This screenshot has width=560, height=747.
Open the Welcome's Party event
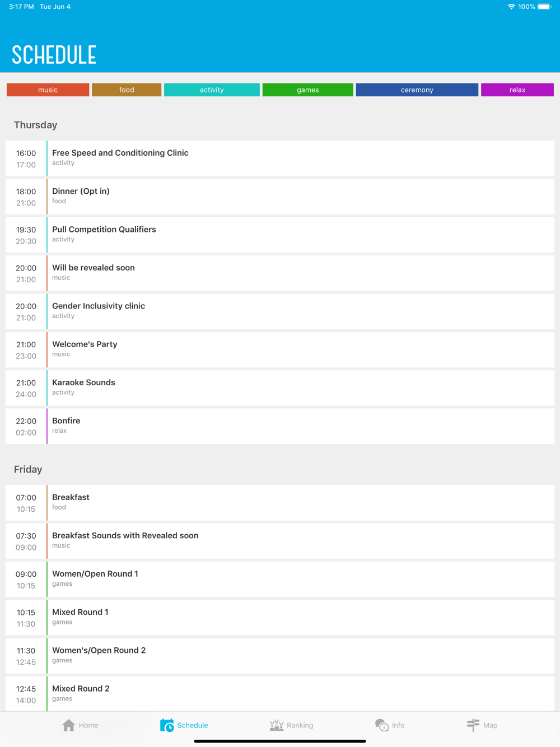click(280, 350)
